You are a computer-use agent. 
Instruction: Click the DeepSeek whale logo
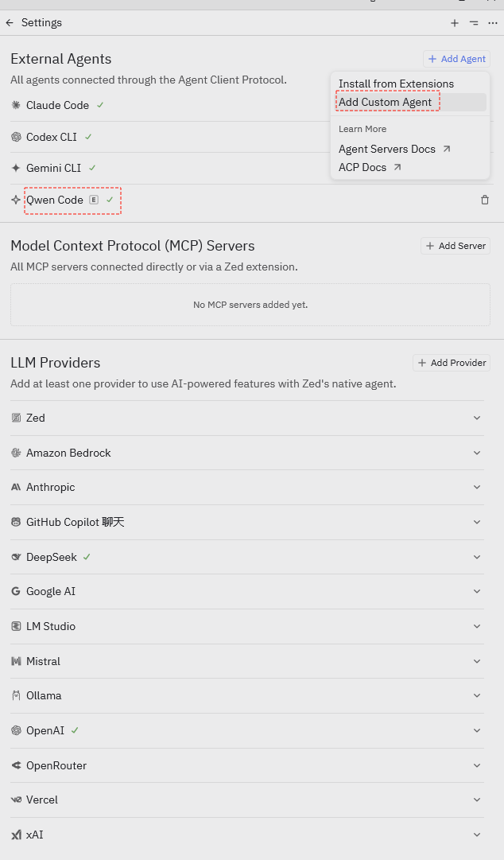16,557
